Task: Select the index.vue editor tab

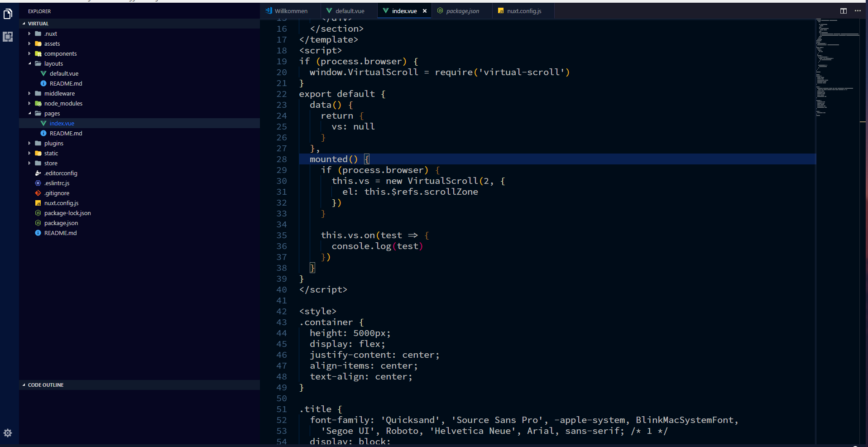Action: click(x=404, y=11)
